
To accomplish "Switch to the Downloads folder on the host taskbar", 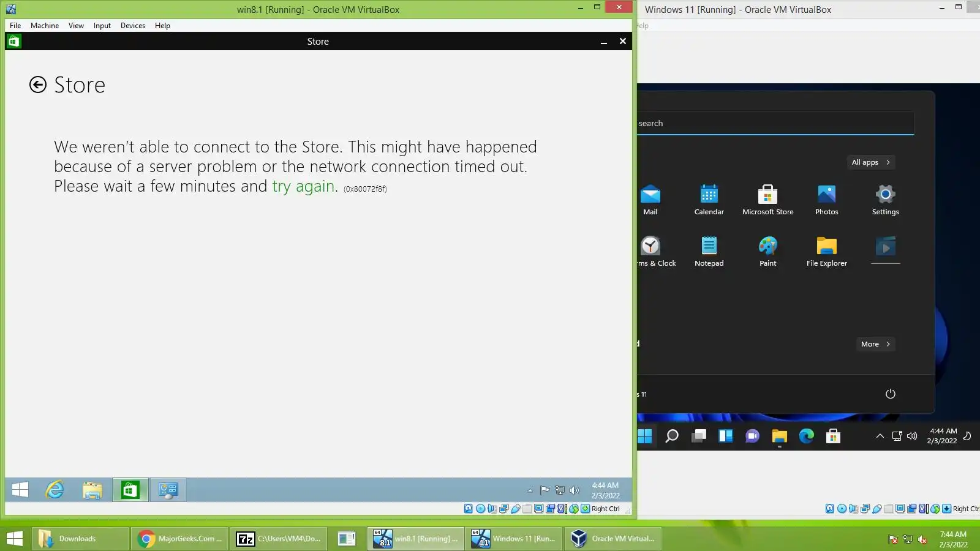I will tap(80, 539).
